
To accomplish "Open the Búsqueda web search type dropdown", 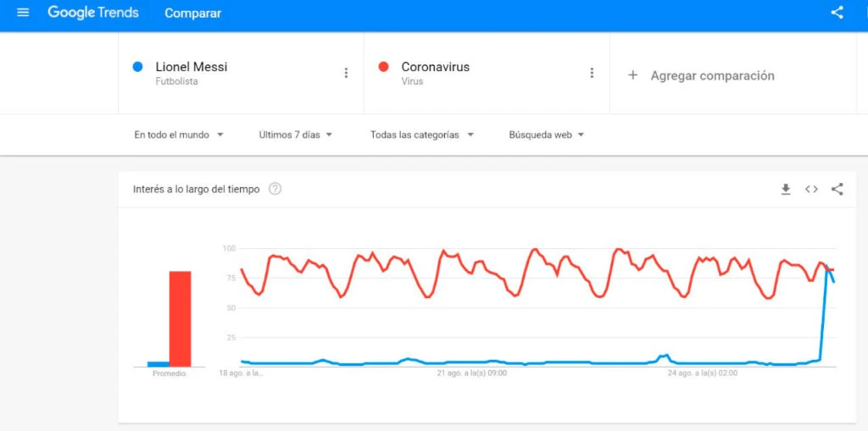I will pyautogui.click(x=546, y=135).
